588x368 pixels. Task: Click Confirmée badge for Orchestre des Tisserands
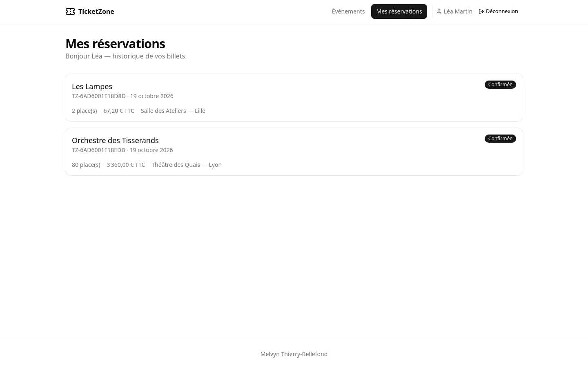pos(500,139)
